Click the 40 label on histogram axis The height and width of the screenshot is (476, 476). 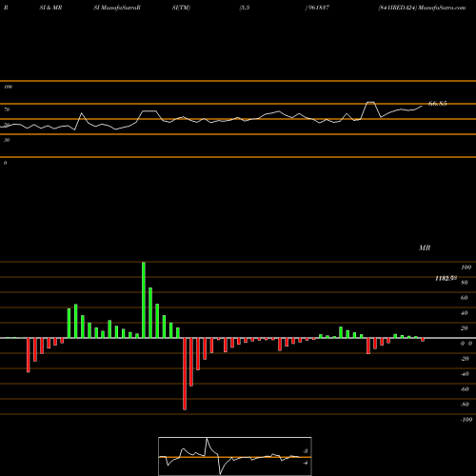click(465, 313)
